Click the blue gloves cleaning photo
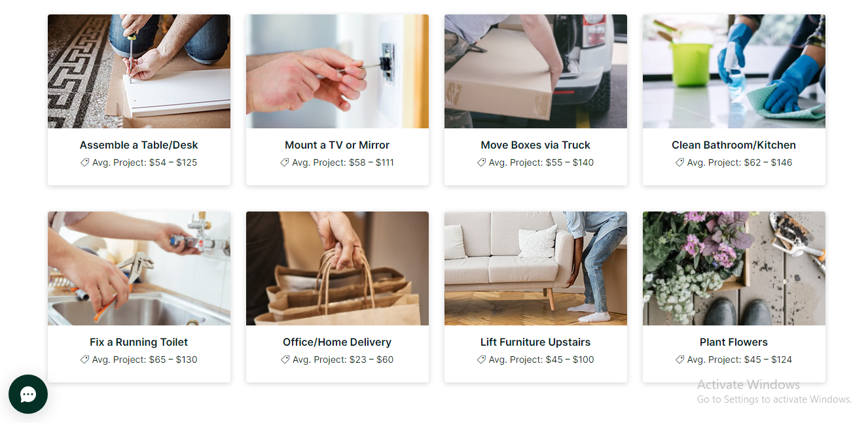 [734, 71]
